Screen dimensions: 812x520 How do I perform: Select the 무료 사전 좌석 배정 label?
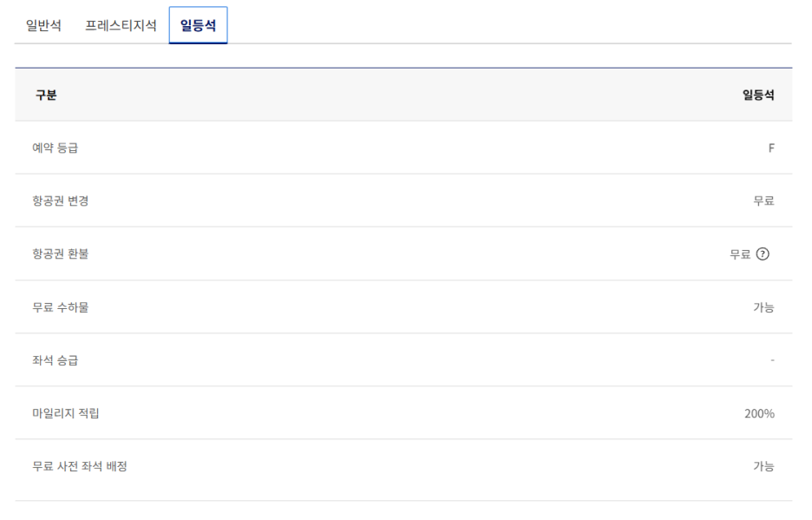tap(80, 466)
